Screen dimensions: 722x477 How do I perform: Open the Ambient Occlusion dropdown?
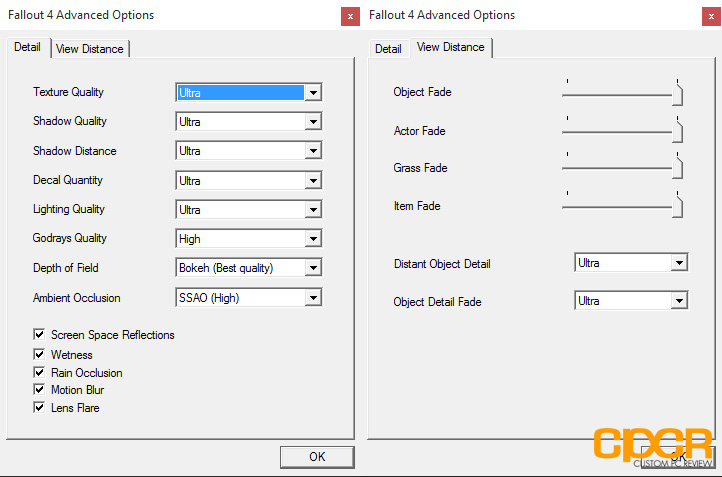pos(249,297)
